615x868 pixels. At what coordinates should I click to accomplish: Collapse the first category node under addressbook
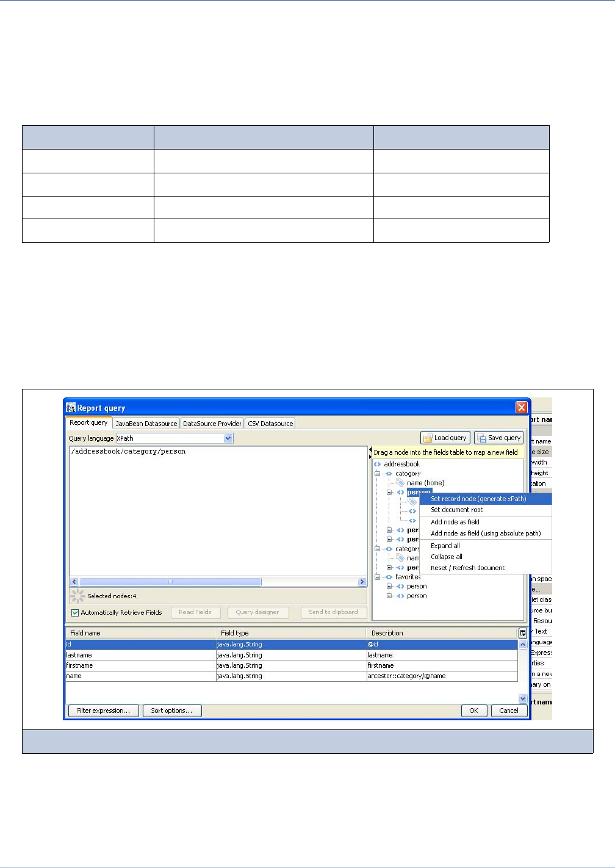(378, 474)
